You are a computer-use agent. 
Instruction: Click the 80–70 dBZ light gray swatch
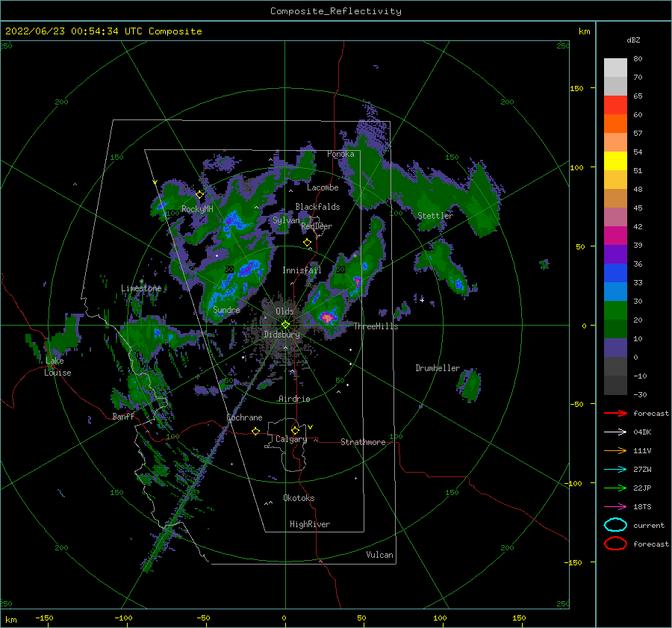point(615,68)
